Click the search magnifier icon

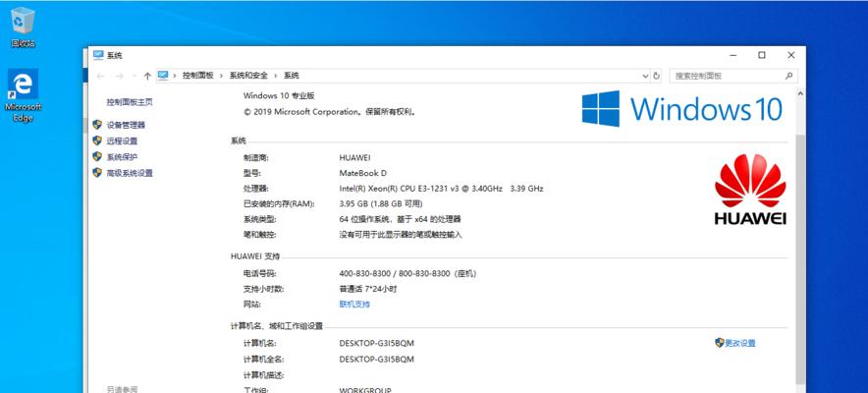(x=788, y=76)
